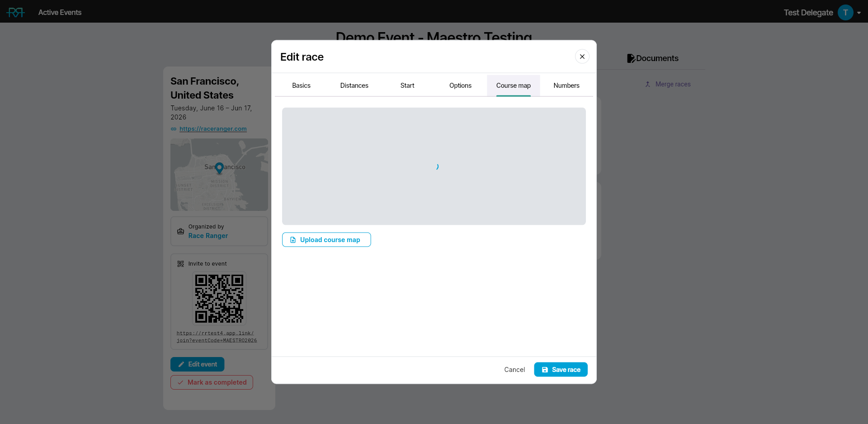This screenshot has width=868, height=424.
Task: Open Race Ranger organizer link
Action: coord(208,236)
